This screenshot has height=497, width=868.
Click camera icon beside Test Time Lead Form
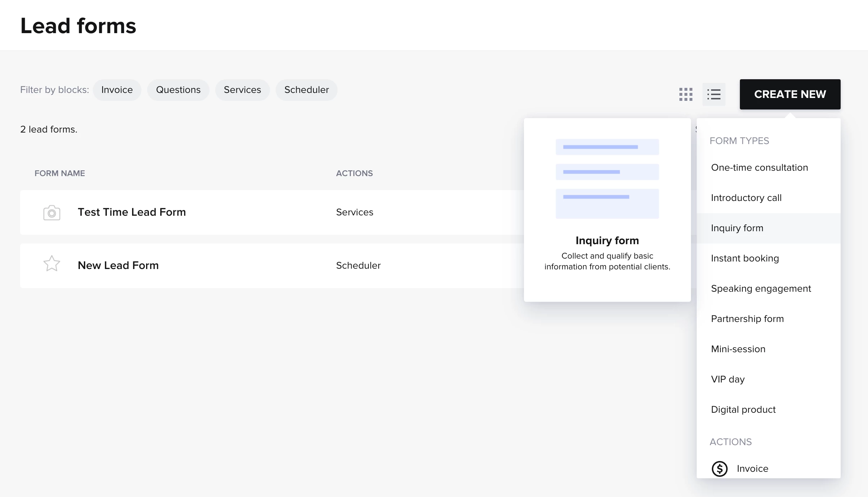click(x=52, y=212)
